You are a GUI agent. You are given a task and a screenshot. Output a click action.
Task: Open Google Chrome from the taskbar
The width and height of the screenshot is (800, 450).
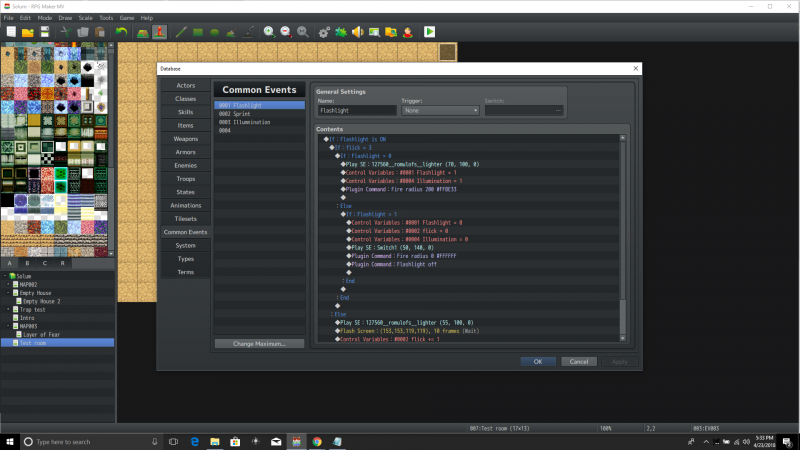(x=317, y=441)
